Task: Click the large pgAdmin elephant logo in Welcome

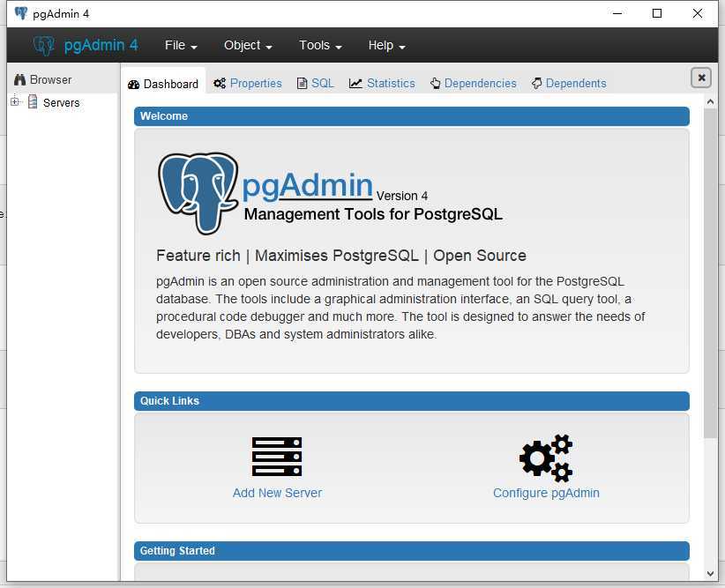Action: coord(198,193)
